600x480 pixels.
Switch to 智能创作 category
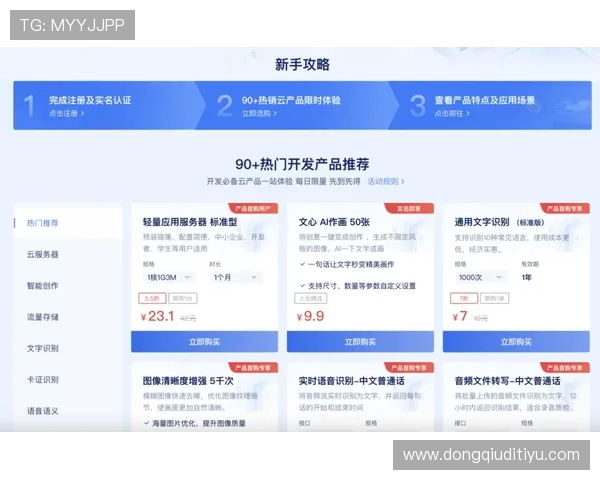tap(42, 286)
